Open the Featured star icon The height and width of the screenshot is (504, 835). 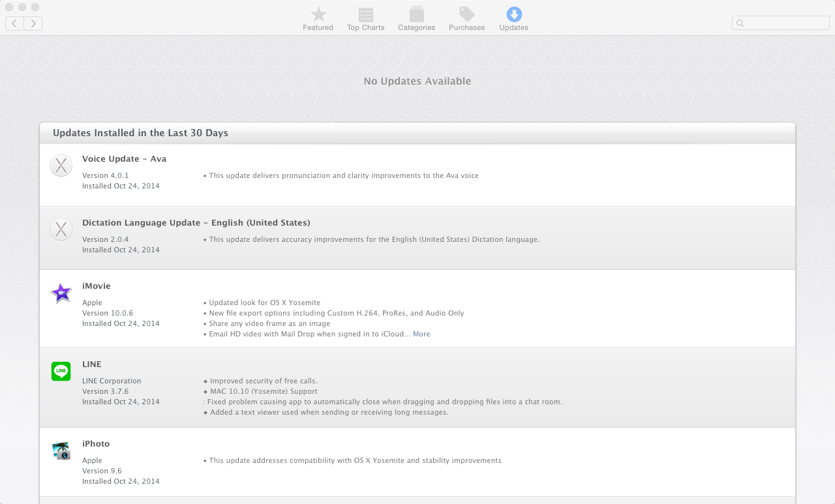coord(318,14)
